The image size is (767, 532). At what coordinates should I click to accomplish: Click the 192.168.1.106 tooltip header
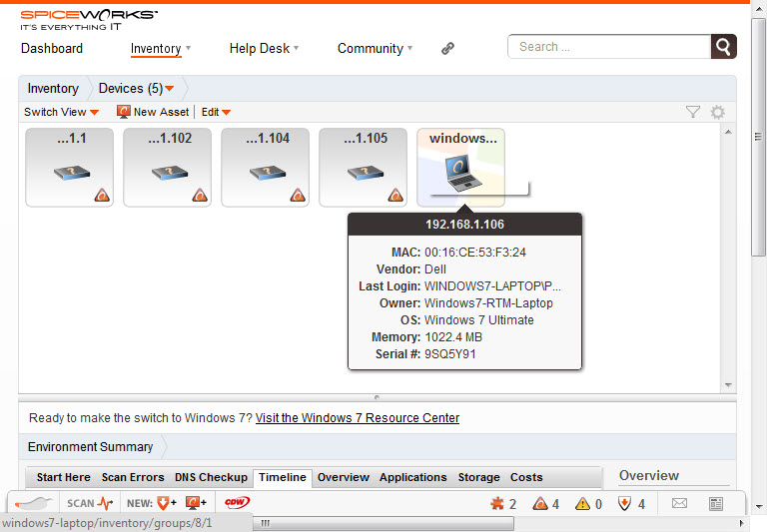click(x=464, y=225)
